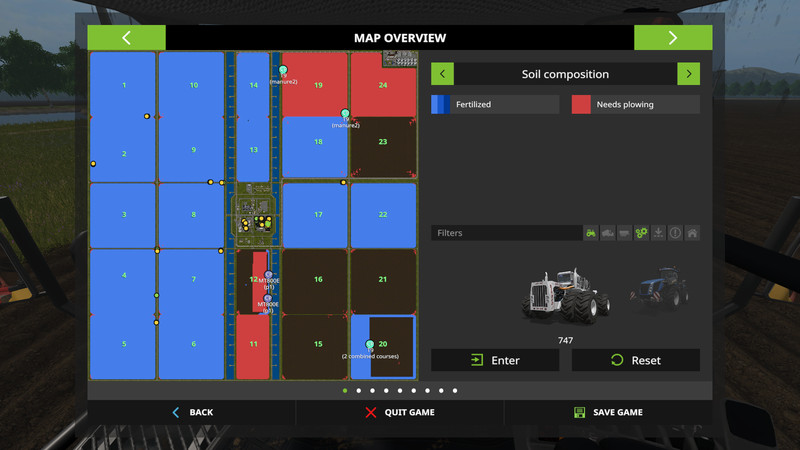Go to next page with top-right arrow
The height and width of the screenshot is (450, 800).
click(673, 38)
